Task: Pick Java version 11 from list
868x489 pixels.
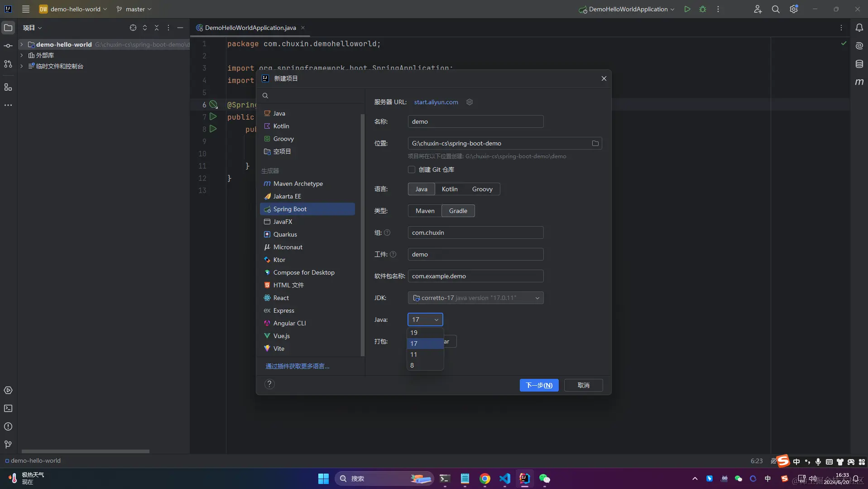Action: coord(425,354)
